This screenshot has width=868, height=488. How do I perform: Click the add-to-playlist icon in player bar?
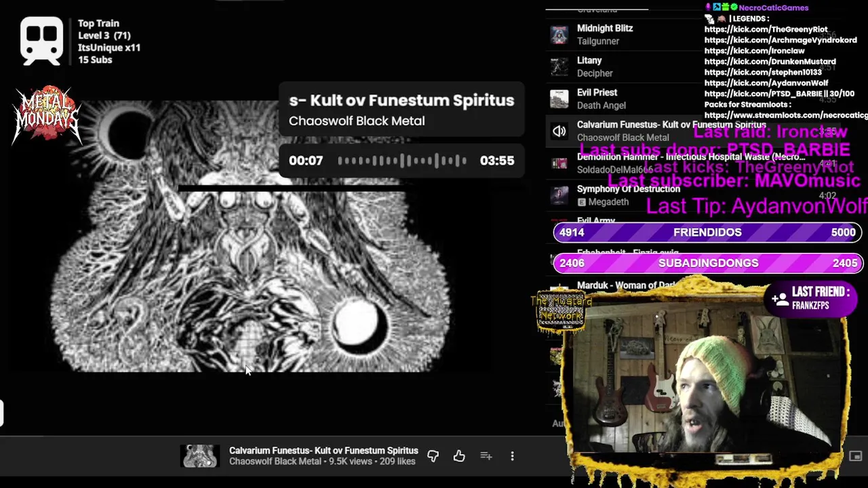click(486, 456)
